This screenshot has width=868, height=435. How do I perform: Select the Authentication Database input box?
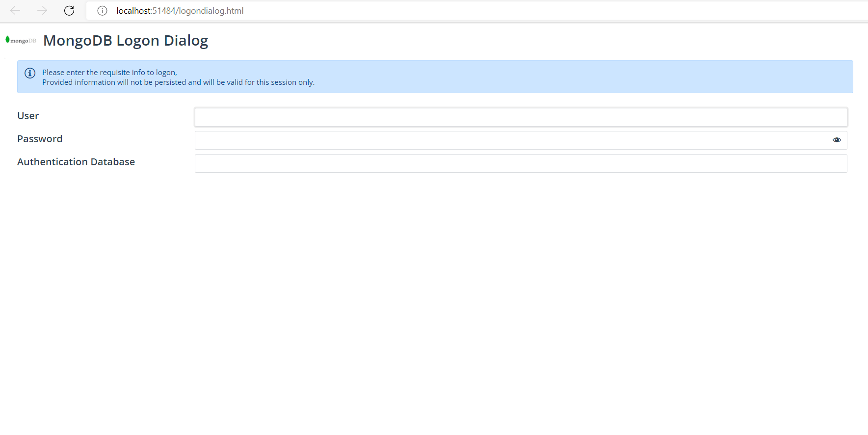520,164
